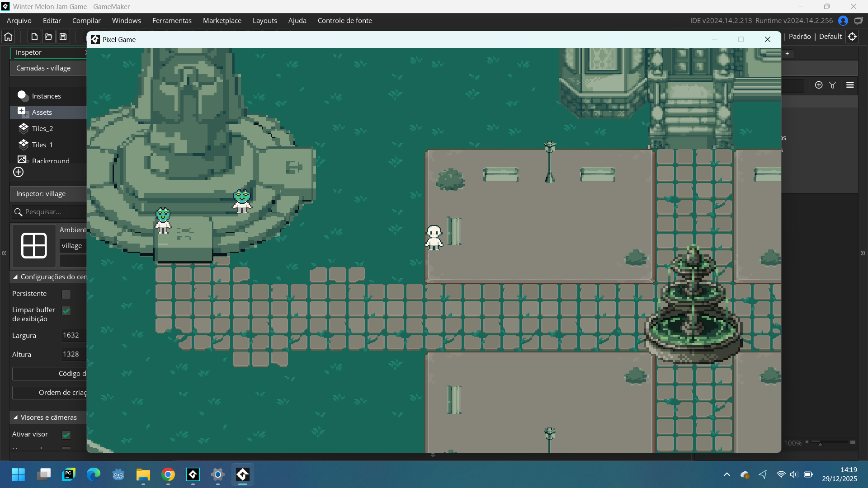
Task: Click the account profile icon
Action: pyautogui.click(x=843, y=21)
